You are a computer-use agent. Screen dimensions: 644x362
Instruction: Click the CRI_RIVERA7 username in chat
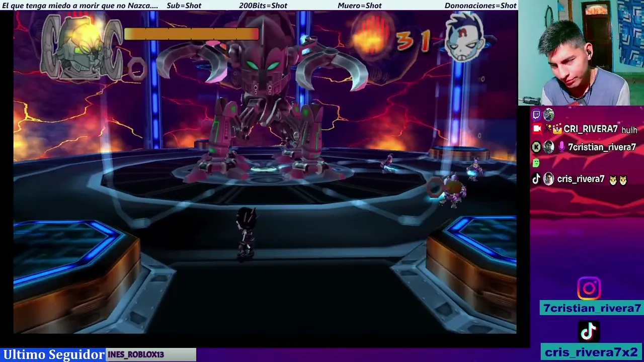coord(591,129)
